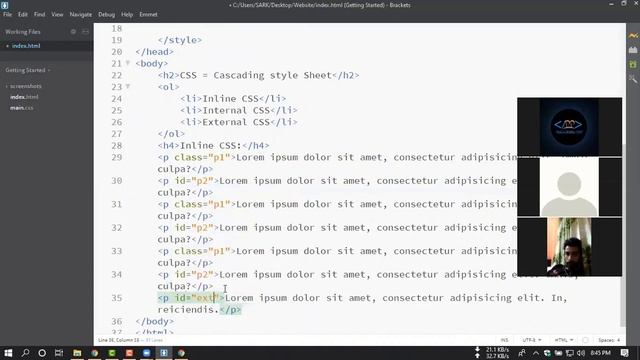Image resolution: width=640 pixels, height=360 pixels.
Task: Open the green Camtasia taskbar icon
Action: (x=112, y=353)
